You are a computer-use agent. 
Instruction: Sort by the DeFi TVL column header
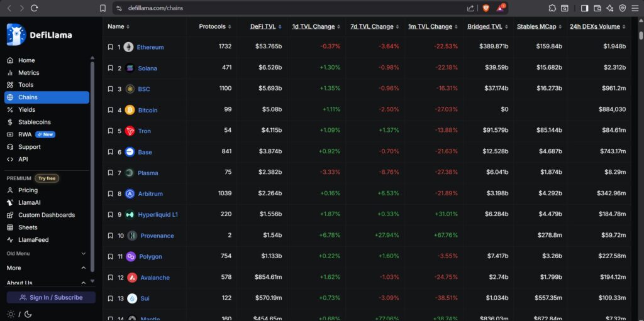[265, 26]
